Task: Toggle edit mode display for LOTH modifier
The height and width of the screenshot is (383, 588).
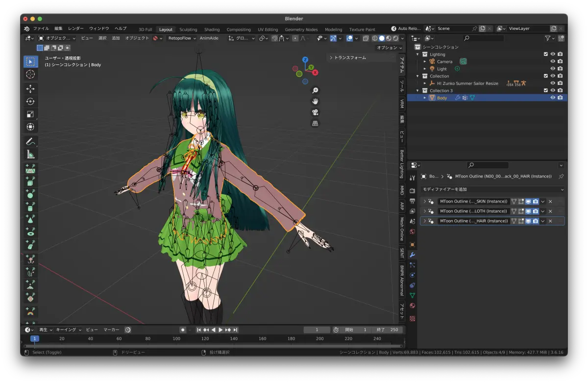Action: (x=521, y=211)
